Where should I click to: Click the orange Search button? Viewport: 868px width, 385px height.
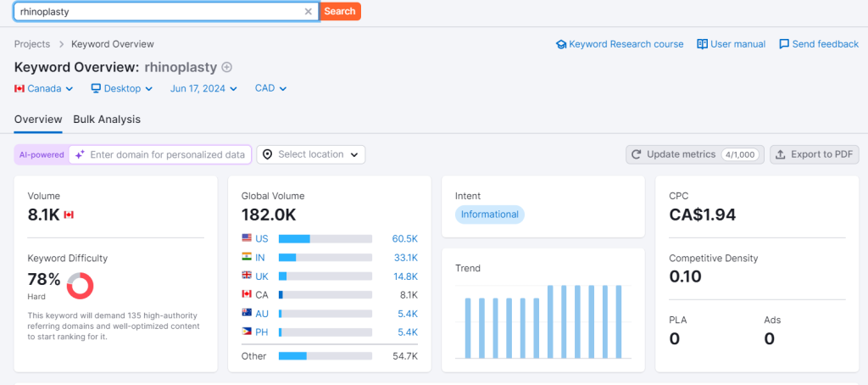[340, 11]
